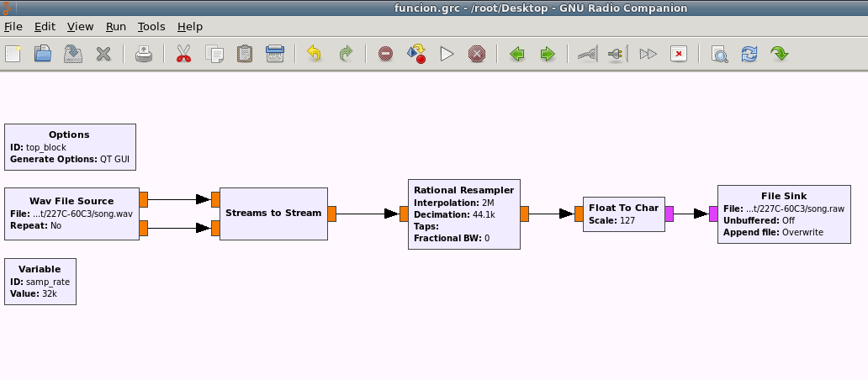Open the Run menu
868x380 pixels.
click(x=116, y=27)
